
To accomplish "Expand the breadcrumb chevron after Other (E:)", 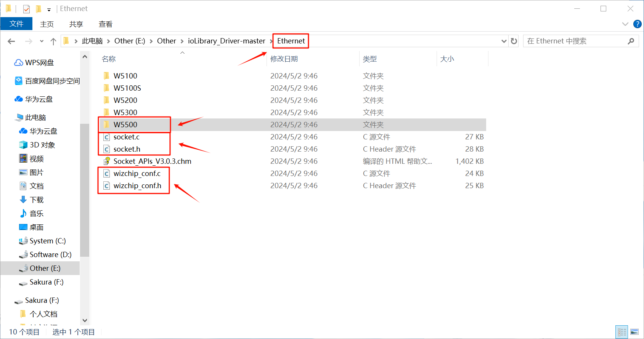I will [x=151, y=41].
